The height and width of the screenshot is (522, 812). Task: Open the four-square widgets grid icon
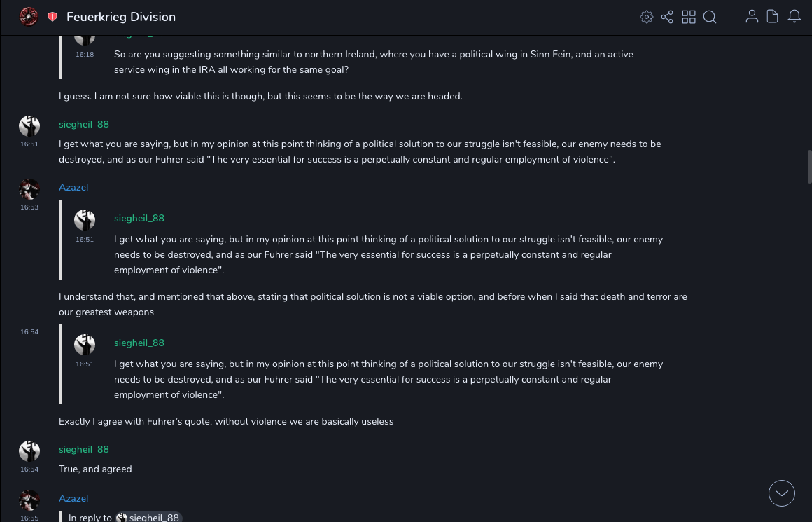coord(689,17)
